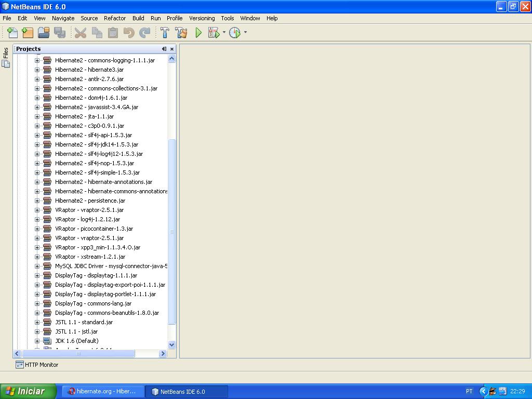The width and height of the screenshot is (532, 399).
Task: Show hidden tray icons with the arrow
Action: pyautogui.click(x=483, y=391)
